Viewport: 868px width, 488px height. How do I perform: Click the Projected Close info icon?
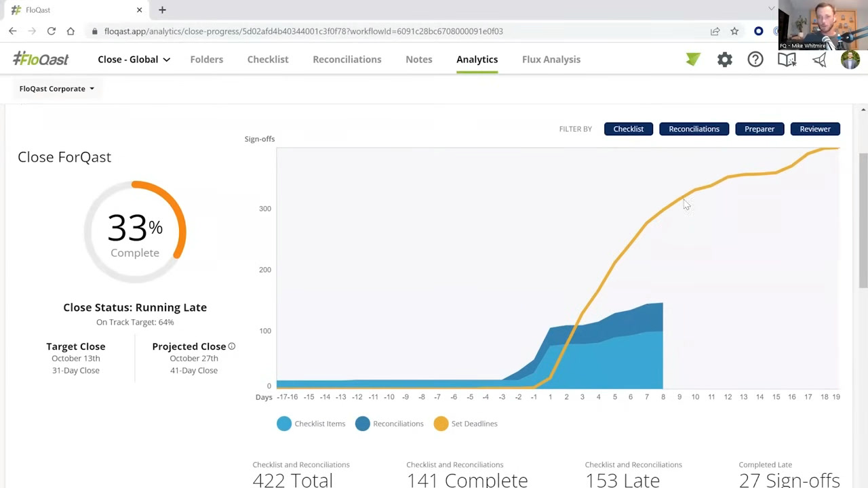click(232, 346)
